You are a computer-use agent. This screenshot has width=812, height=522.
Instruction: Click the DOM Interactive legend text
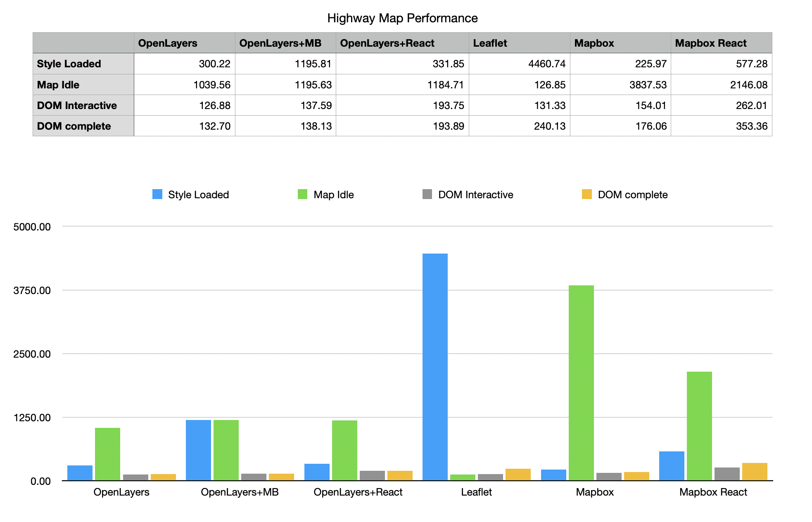click(475, 195)
